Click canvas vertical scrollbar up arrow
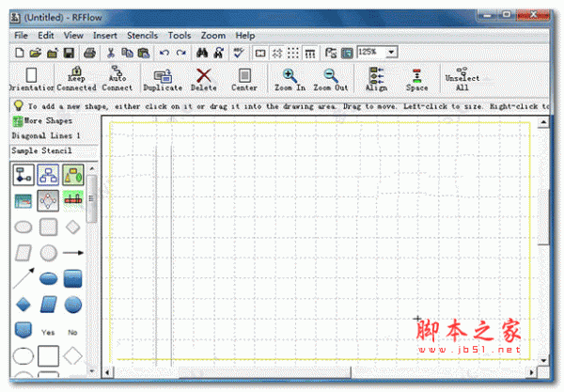This screenshot has height=392, width=564. (x=543, y=122)
